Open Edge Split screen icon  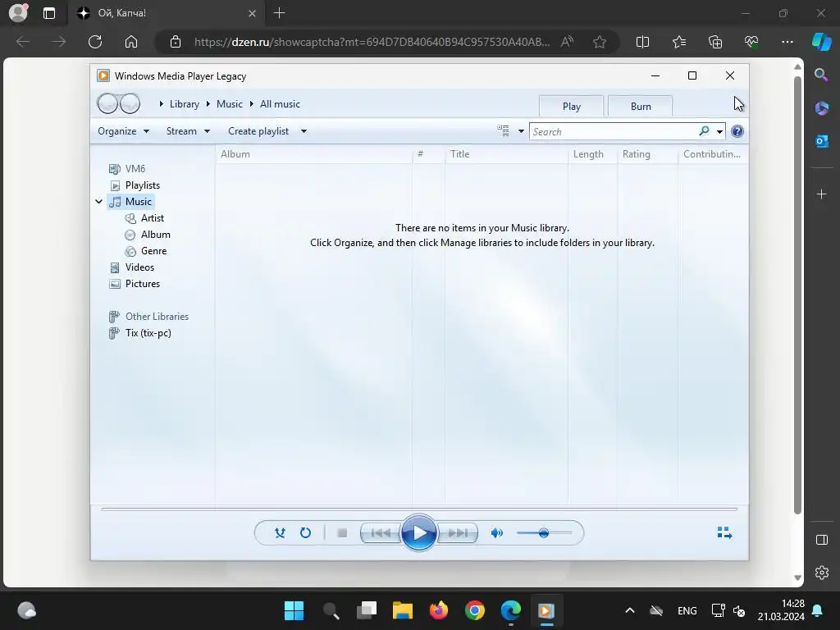tap(642, 42)
